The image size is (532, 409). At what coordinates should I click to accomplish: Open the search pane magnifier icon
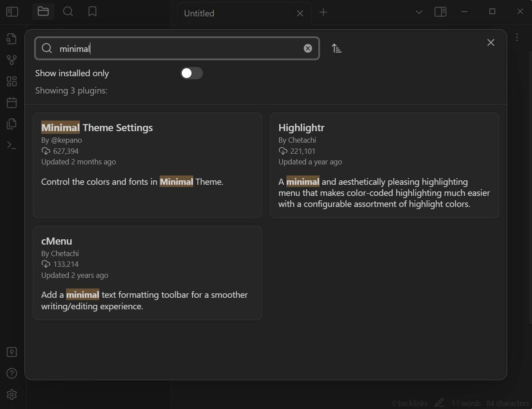[x=68, y=12]
